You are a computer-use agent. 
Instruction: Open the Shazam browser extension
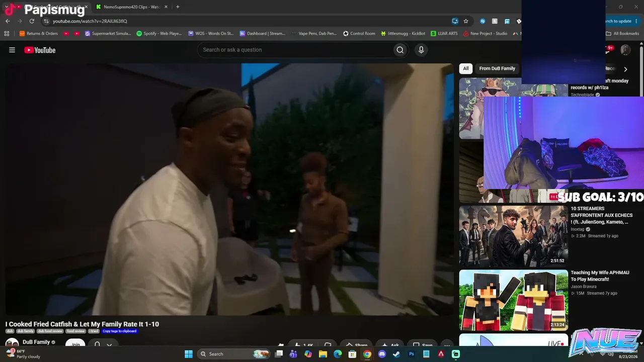483,21
